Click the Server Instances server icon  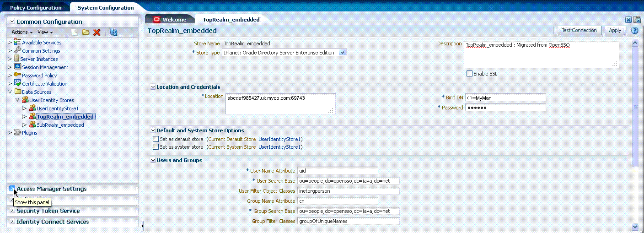pyautogui.click(x=16, y=59)
